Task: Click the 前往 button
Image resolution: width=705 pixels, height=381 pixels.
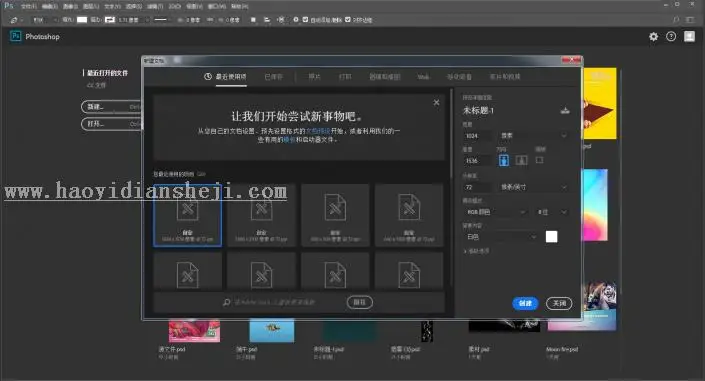Action: (x=360, y=302)
